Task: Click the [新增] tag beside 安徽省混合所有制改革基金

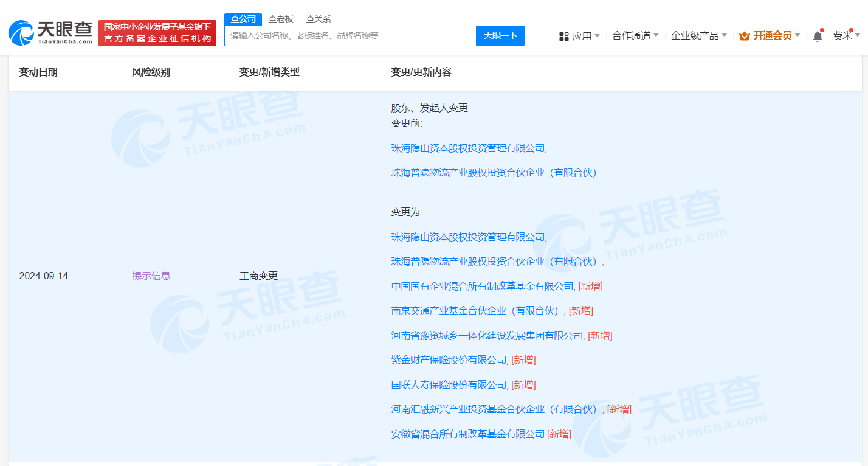Action: [559, 434]
